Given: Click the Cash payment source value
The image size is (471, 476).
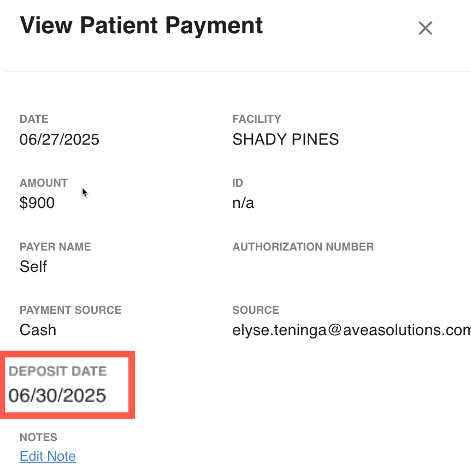Looking at the screenshot, I should [x=38, y=330].
